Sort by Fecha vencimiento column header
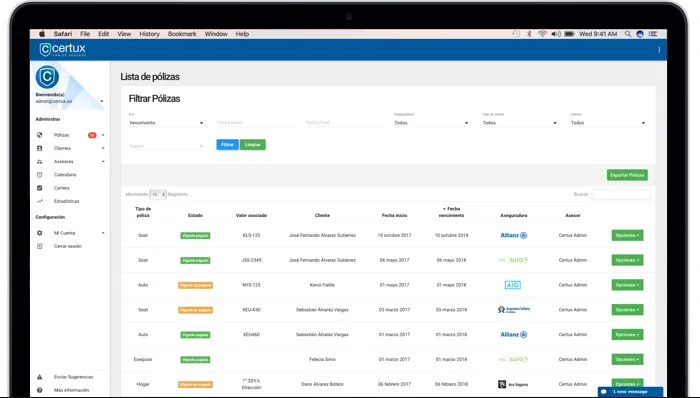Viewport: 700px width, 398px height. point(451,212)
